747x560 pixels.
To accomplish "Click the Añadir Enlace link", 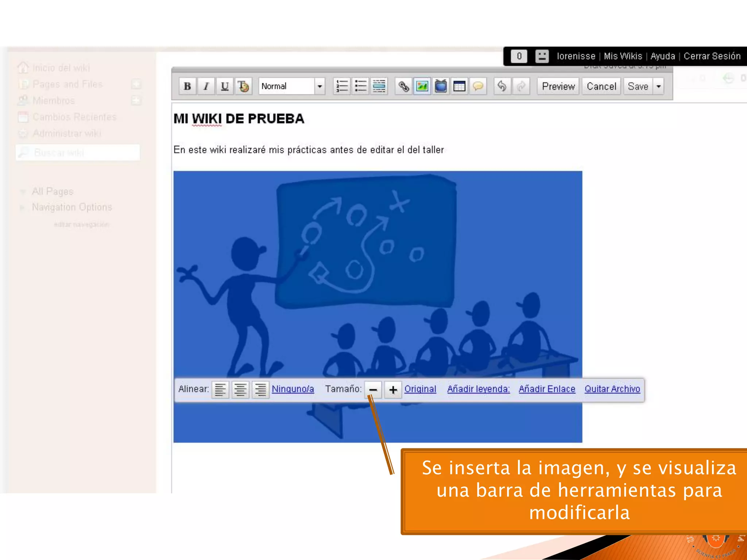I will coord(547,389).
